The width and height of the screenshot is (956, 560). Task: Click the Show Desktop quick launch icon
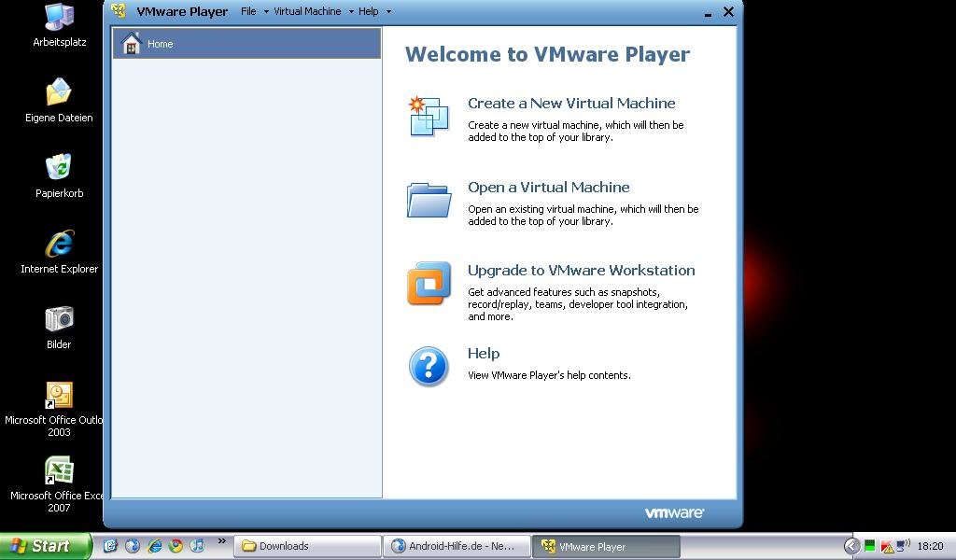tap(110, 546)
